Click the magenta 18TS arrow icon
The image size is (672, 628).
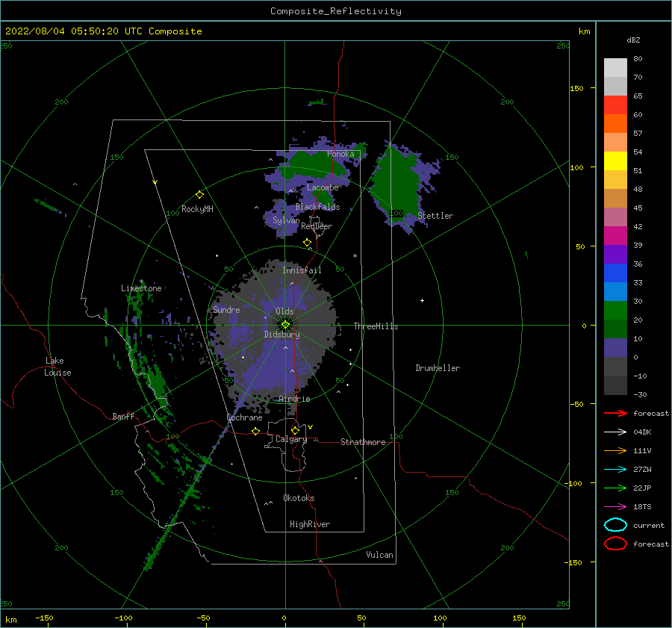(x=615, y=506)
